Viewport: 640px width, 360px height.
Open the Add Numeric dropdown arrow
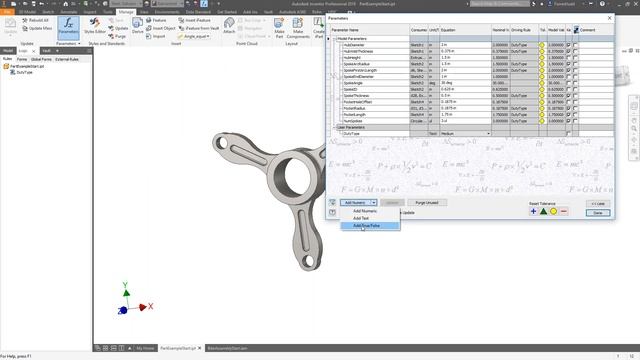coord(373,202)
